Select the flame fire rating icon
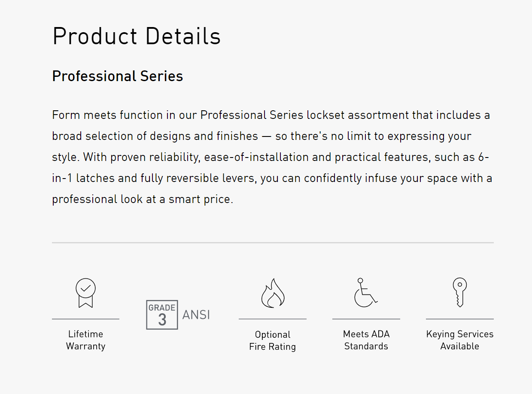Viewport: 532px width, 394px height. coord(273,293)
